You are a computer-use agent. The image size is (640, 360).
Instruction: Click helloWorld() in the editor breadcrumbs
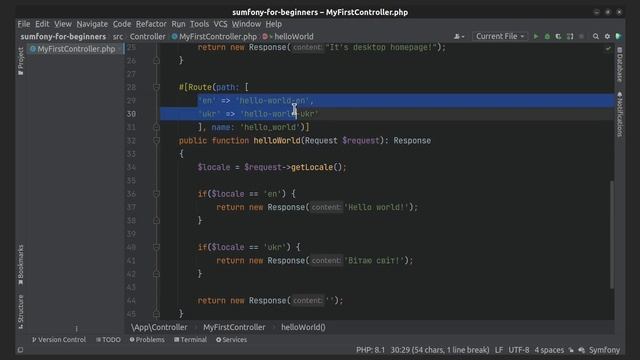click(x=303, y=327)
